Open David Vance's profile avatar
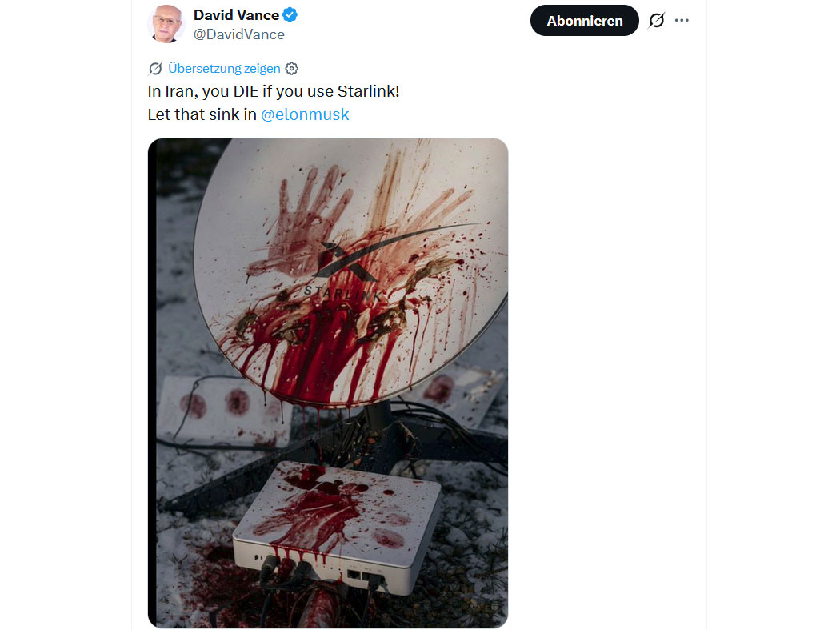 point(166,23)
